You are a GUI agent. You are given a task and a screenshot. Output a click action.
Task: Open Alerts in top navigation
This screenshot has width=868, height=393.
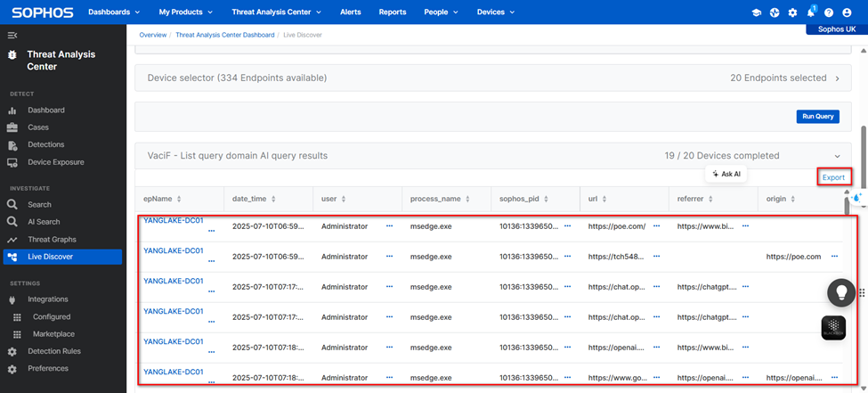pos(351,12)
